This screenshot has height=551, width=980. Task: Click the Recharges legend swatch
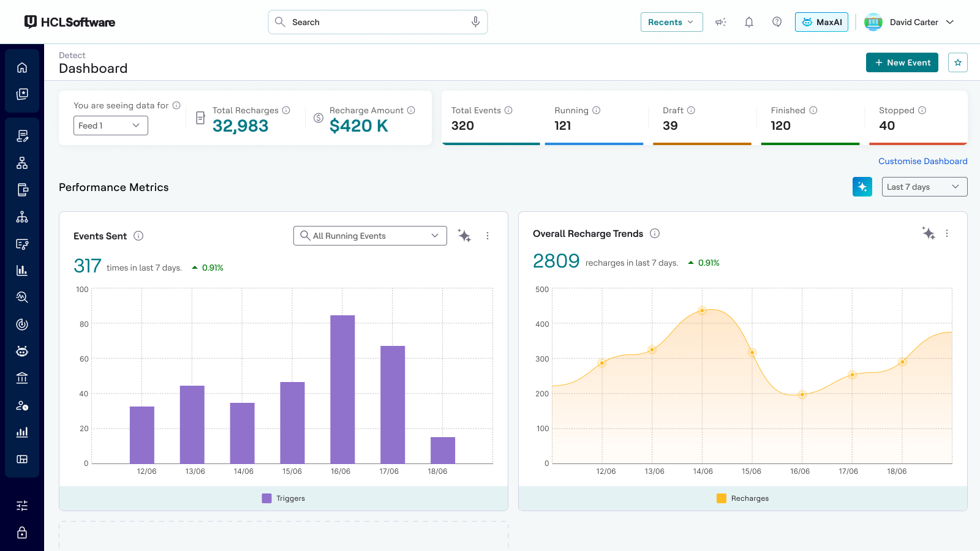(x=722, y=498)
